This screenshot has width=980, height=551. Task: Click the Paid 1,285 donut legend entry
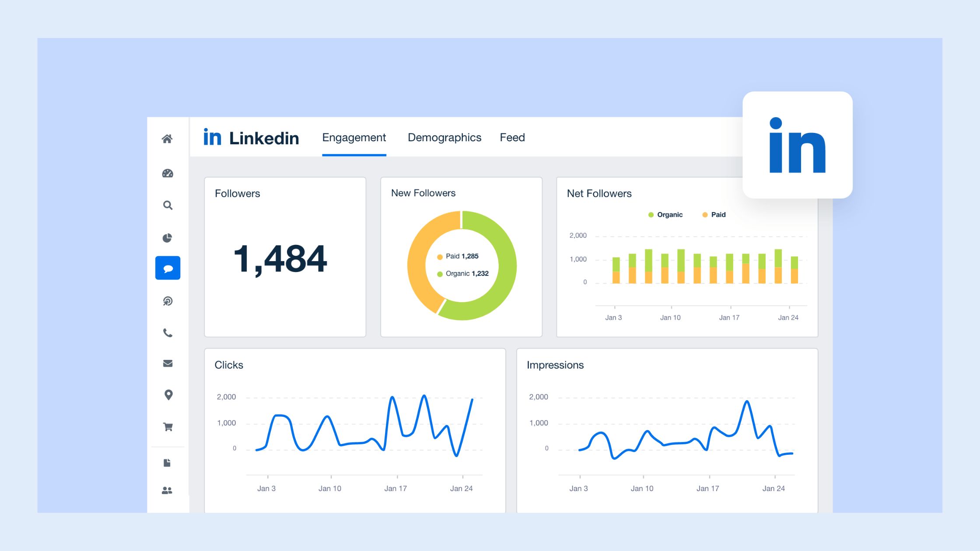pyautogui.click(x=458, y=256)
